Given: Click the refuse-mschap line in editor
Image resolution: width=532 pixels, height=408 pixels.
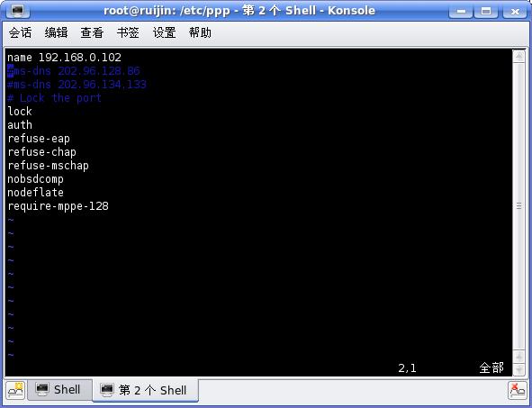Looking at the screenshot, I should (49, 166).
